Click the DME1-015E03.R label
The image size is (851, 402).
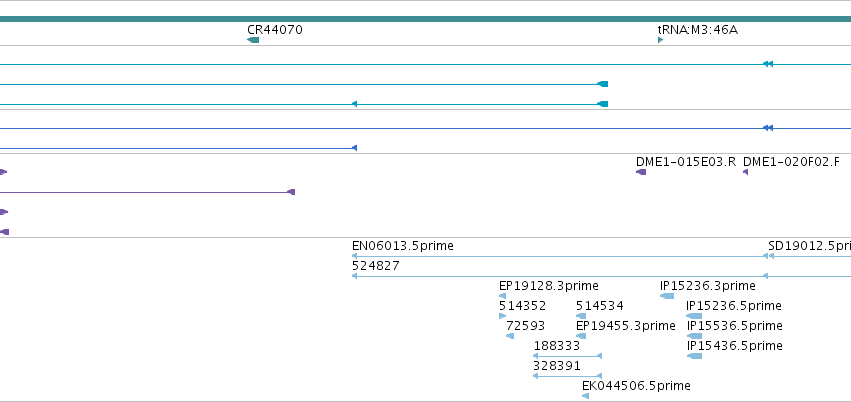point(685,162)
